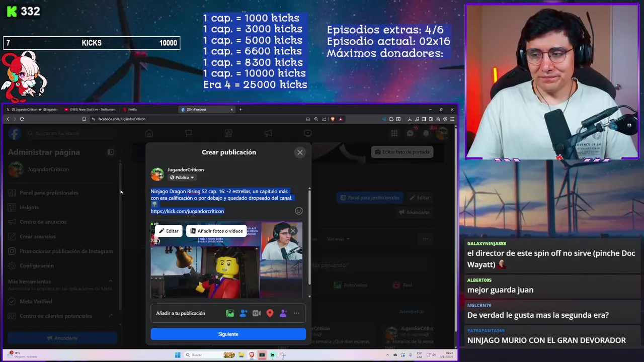This screenshot has height=362, width=644.
Task: Click the kick.com/jugandorcriticon link in the post
Action: click(187, 211)
